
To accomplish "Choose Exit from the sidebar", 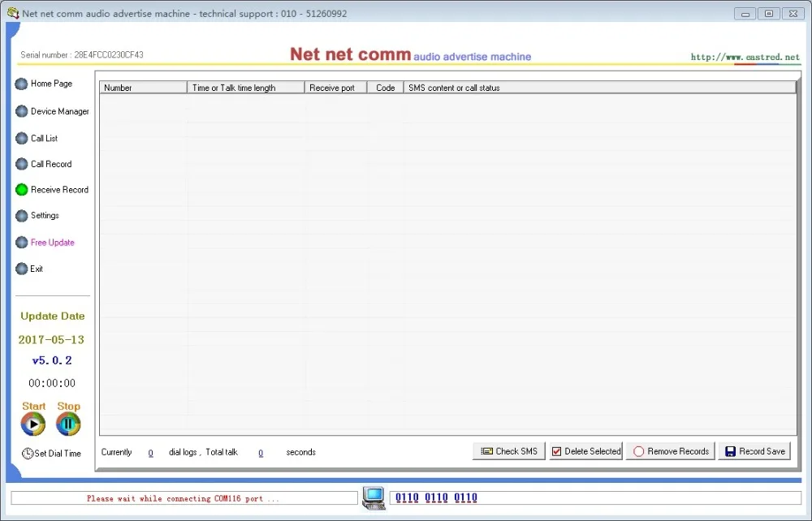I will click(x=37, y=269).
